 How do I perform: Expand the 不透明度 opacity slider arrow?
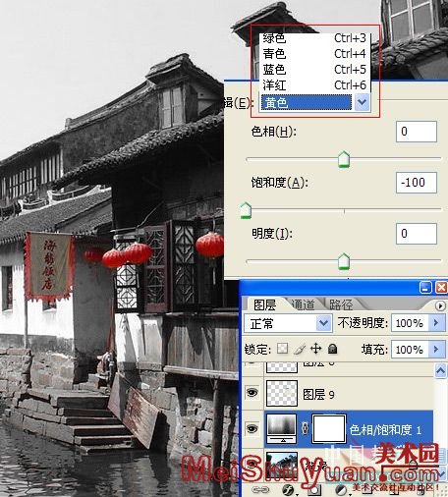point(436,323)
